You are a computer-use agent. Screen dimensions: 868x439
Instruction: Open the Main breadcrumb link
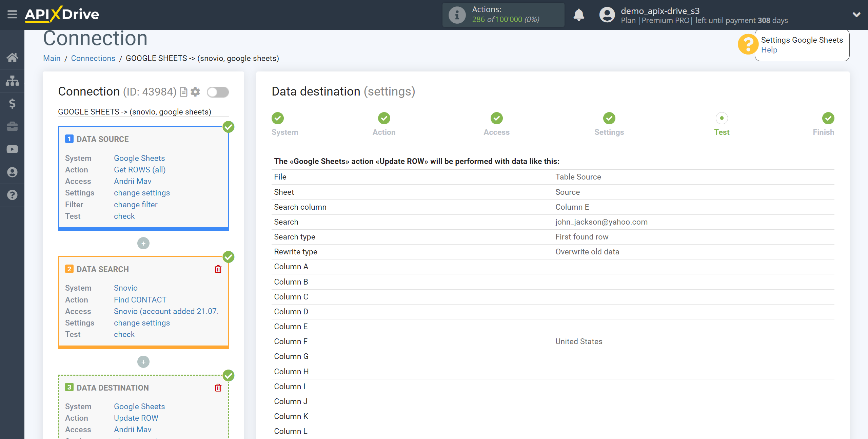point(52,58)
